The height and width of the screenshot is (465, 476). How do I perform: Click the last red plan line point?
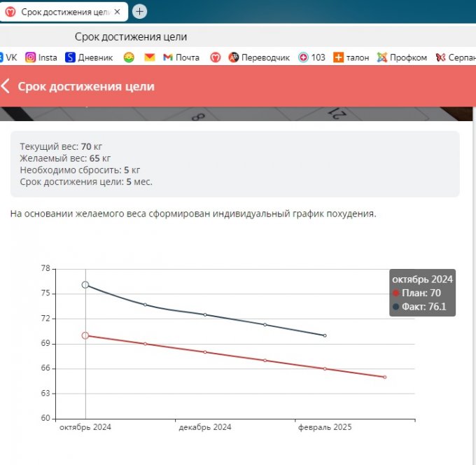pyautogui.click(x=384, y=377)
